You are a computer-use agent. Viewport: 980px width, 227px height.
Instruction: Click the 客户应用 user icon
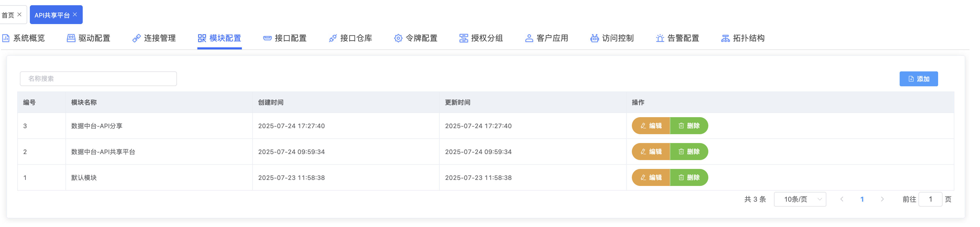[x=529, y=38]
